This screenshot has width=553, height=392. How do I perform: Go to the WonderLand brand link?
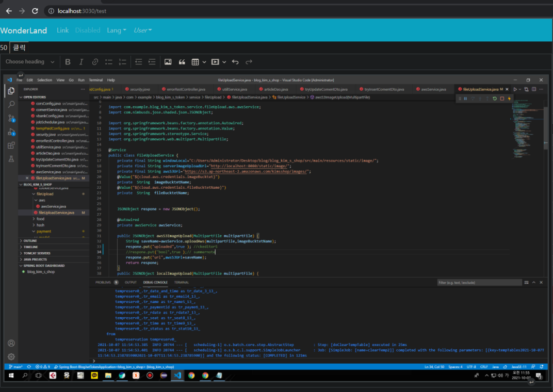(24, 30)
